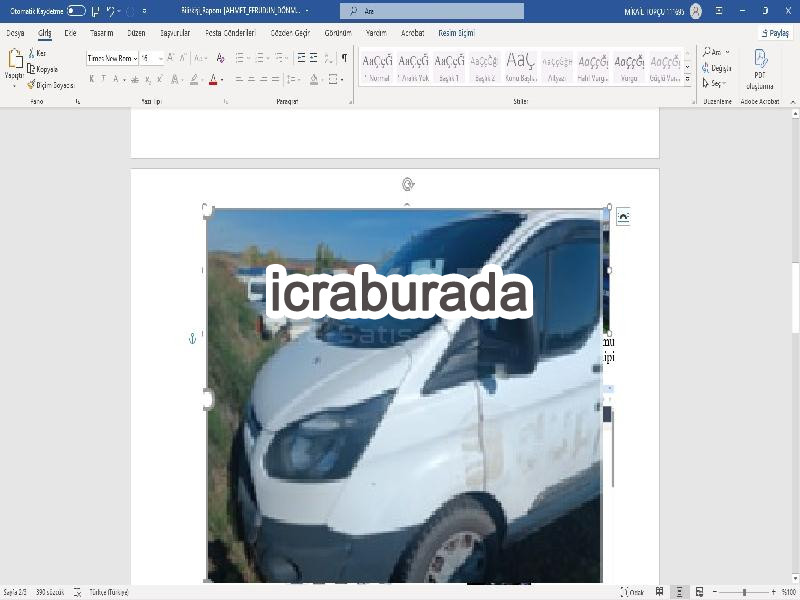Apply strikethrough formatting

[135, 79]
